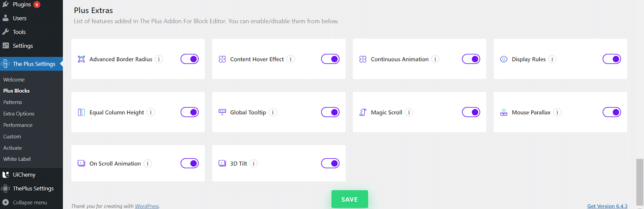Image resolution: width=644 pixels, height=209 pixels.
Task: Click the Display Rules eye icon
Action: (504, 59)
